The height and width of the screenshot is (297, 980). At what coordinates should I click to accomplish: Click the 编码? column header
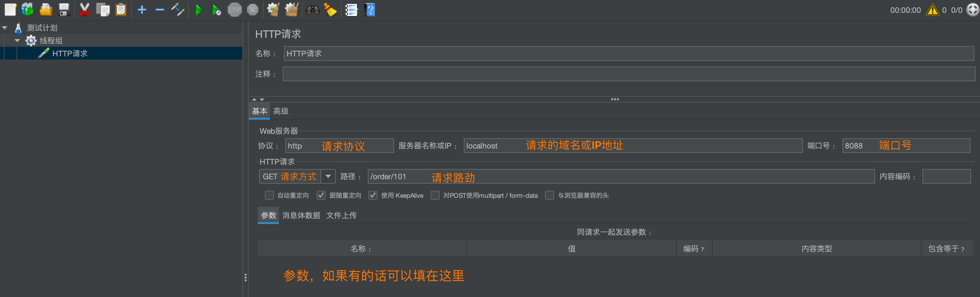694,248
